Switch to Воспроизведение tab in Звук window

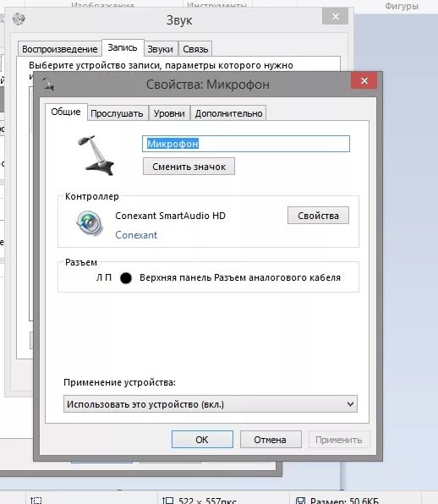(x=60, y=49)
